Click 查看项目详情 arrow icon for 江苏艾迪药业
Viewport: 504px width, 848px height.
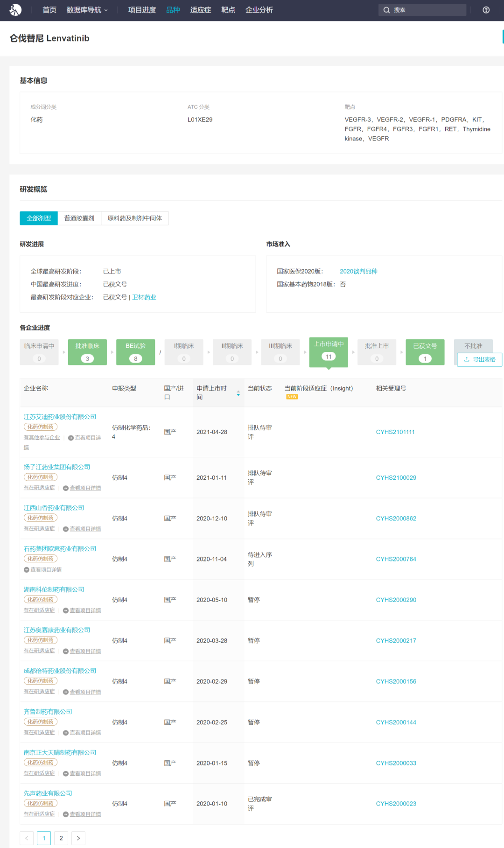point(71,438)
